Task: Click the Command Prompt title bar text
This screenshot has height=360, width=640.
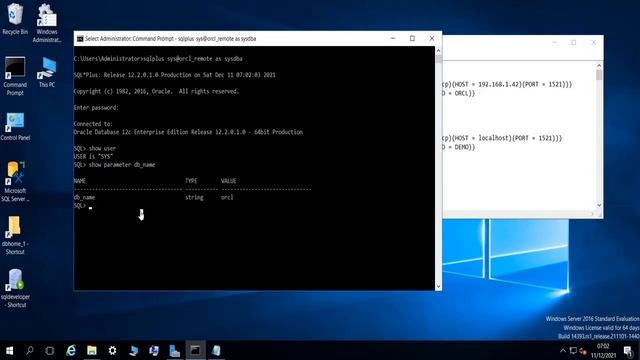Action: [171, 39]
